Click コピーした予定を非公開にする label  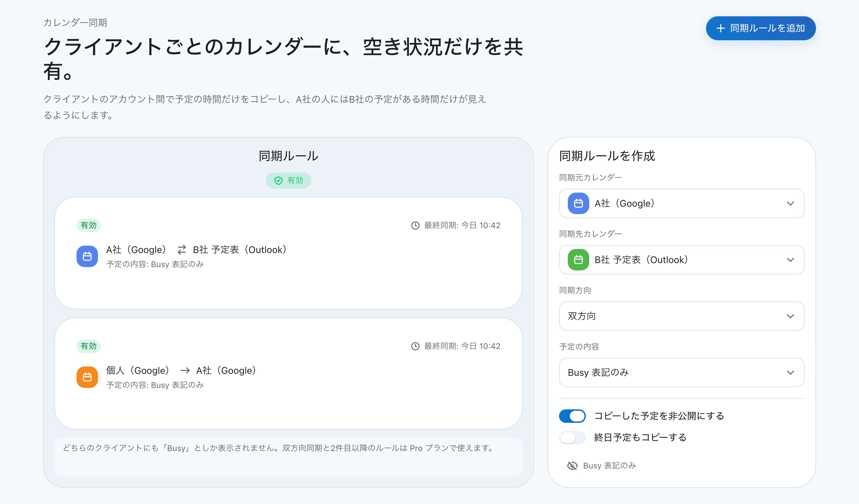(x=659, y=416)
